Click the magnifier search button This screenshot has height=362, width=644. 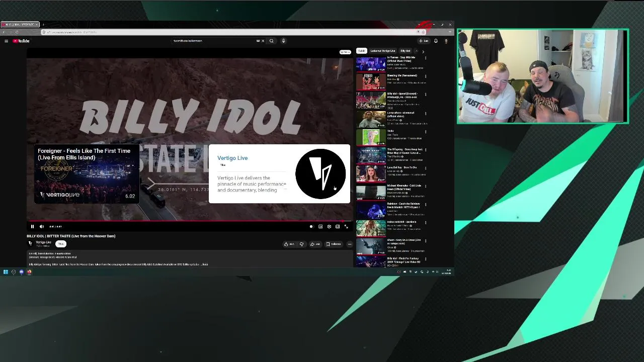point(271,41)
